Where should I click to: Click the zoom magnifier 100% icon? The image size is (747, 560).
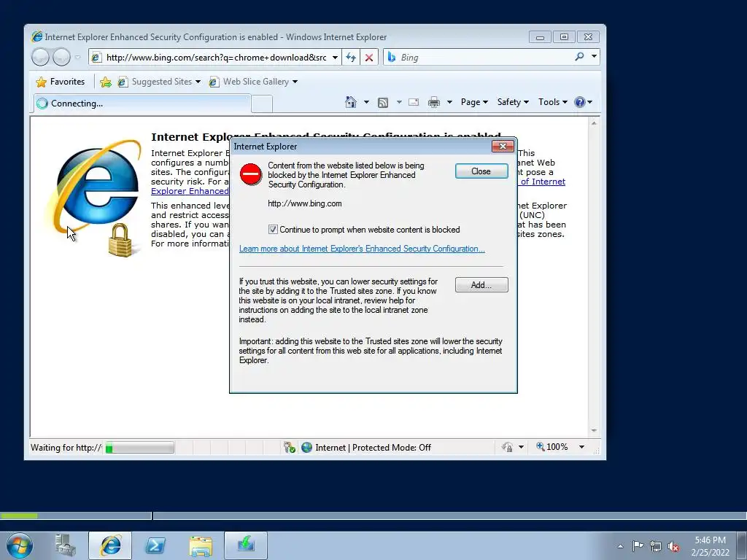point(541,447)
